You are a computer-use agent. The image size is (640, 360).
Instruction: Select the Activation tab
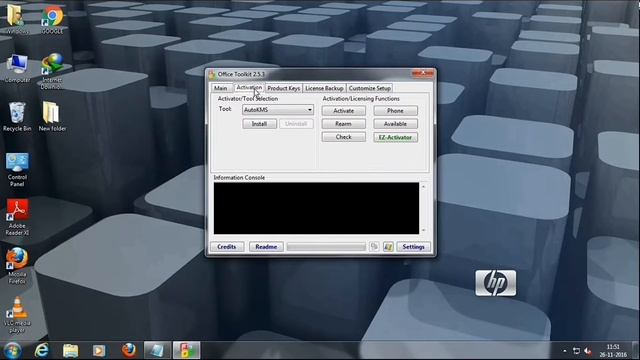click(x=249, y=87)
